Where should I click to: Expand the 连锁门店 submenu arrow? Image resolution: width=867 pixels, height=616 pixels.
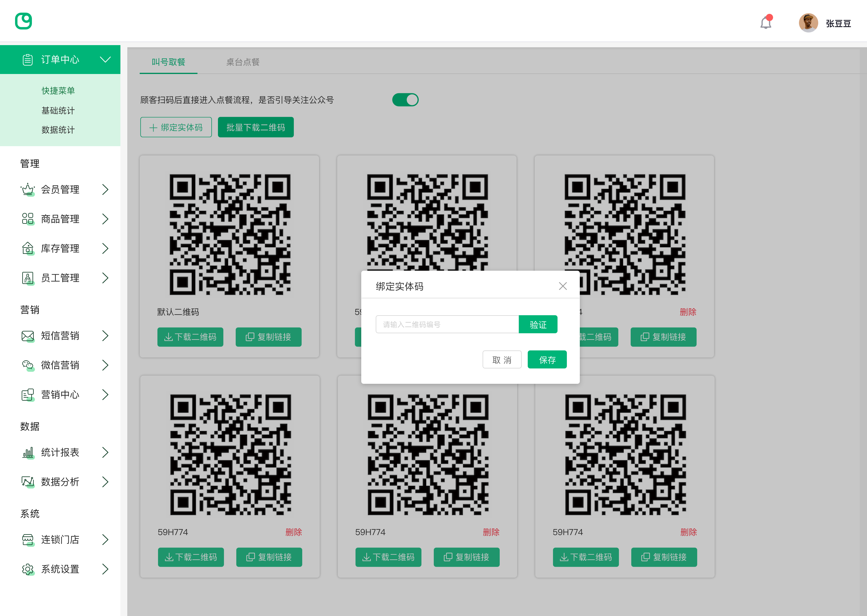click(105, 539)
